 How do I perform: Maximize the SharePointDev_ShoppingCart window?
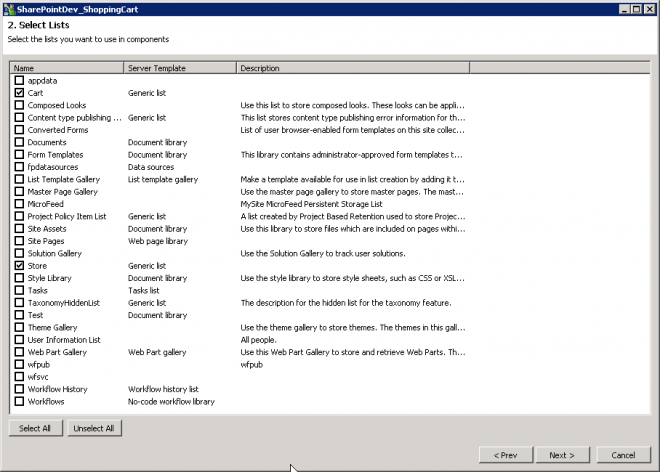637,9
